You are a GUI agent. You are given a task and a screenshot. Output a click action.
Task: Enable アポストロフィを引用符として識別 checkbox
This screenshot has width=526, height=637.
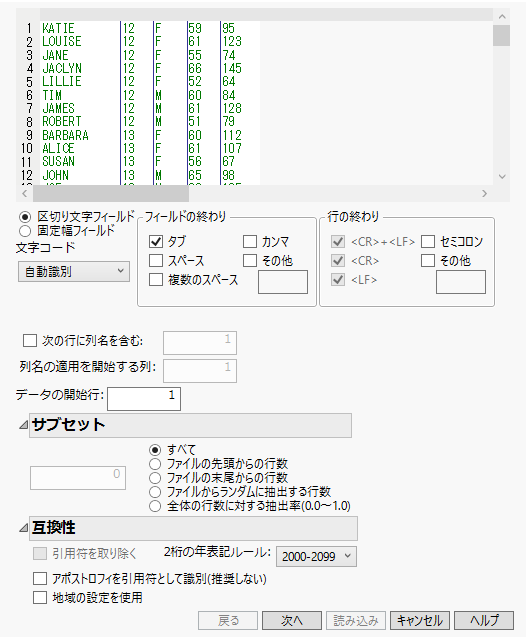click(x=40, y=578)
